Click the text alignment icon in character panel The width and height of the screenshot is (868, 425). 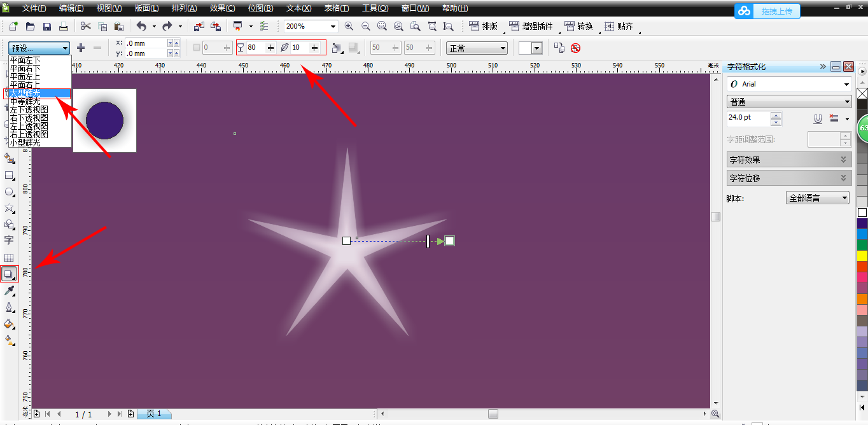(835, 118)
